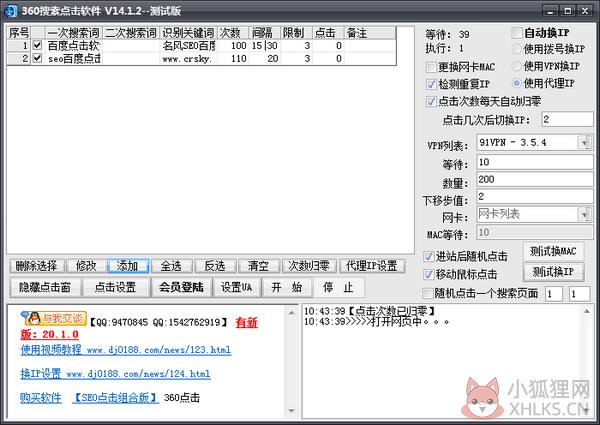Select the 使用代理IP radio button
600x425 pixels.
click(517, 83)
